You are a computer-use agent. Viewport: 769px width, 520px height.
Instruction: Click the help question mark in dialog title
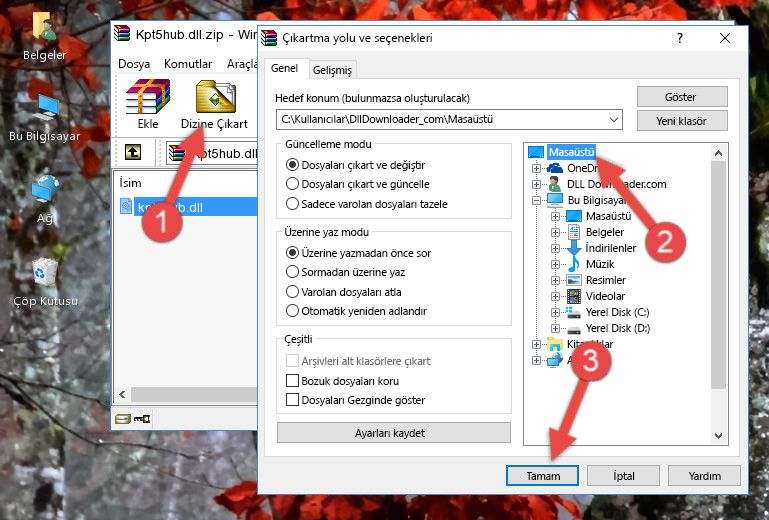(x=679, y=38)
